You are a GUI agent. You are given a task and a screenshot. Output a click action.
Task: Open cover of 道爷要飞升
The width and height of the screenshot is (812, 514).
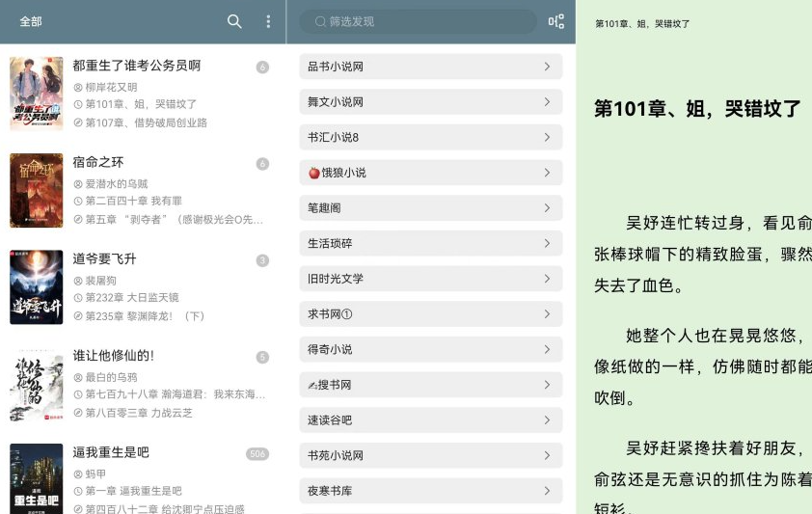click(x=37, y=286)
